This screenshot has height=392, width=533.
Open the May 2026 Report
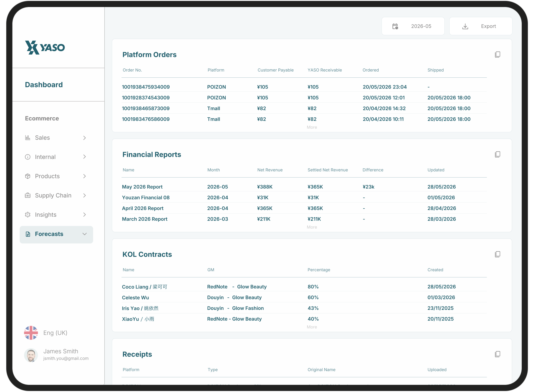coord(142,187)
